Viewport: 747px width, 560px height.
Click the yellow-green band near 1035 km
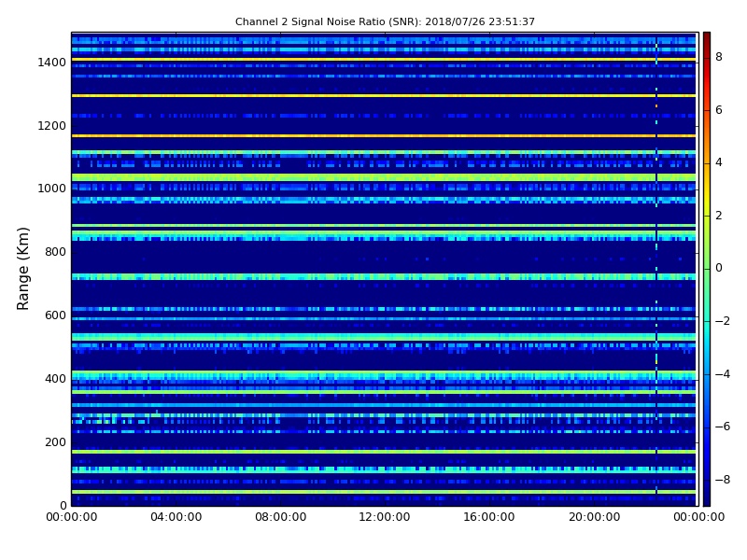tap(384, 177)
